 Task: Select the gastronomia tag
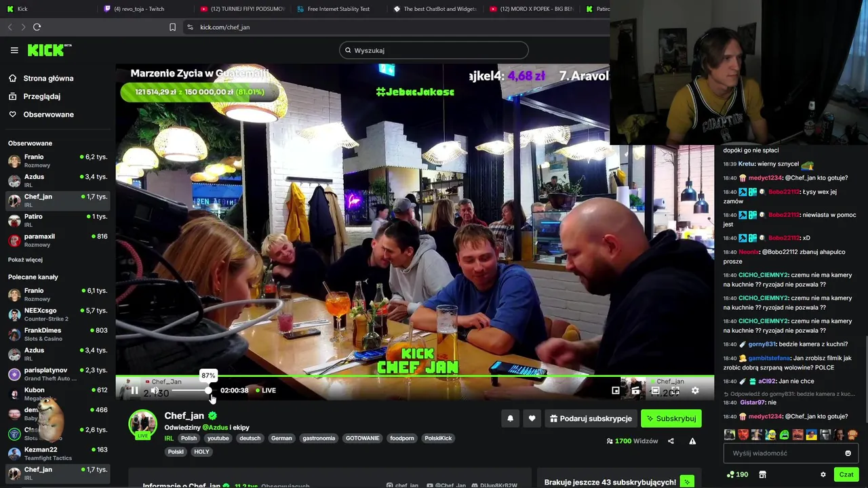[319, 439]
